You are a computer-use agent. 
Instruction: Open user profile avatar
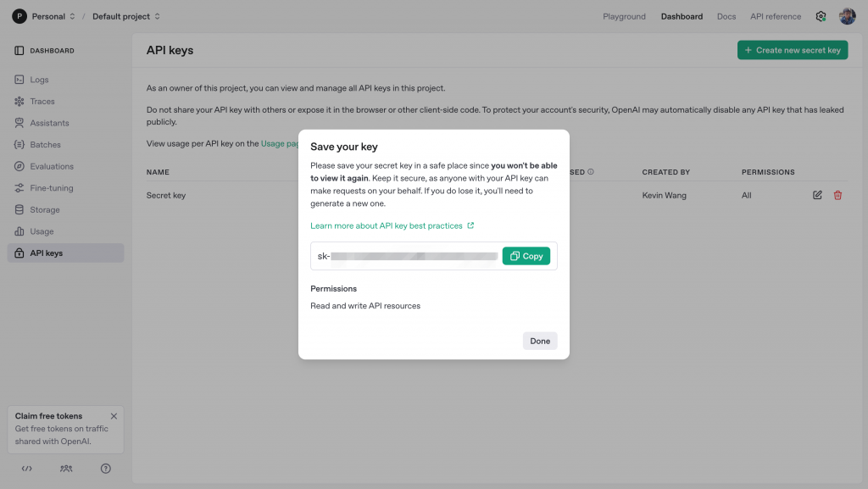click(x=848, y=16)
